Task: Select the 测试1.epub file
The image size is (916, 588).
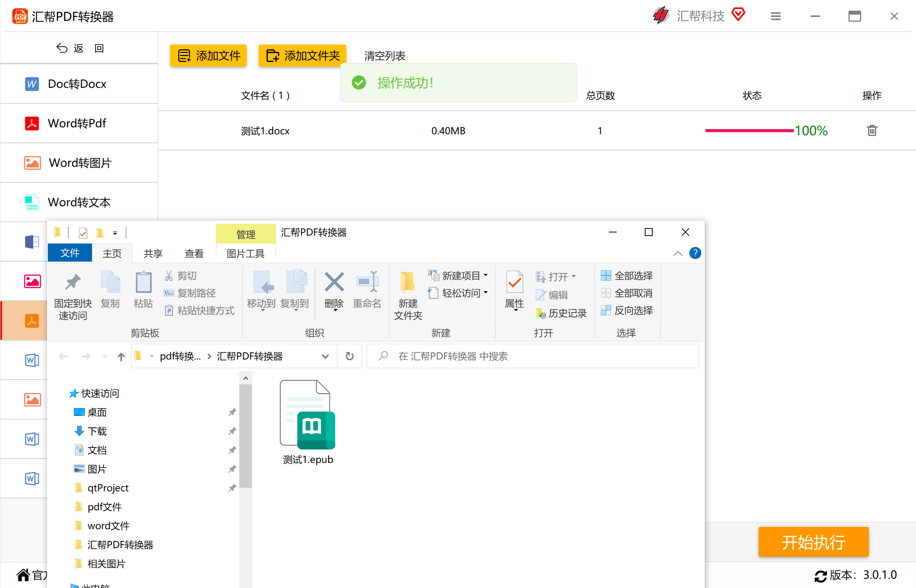Action: pyautogui.click(x=308, y=422)
